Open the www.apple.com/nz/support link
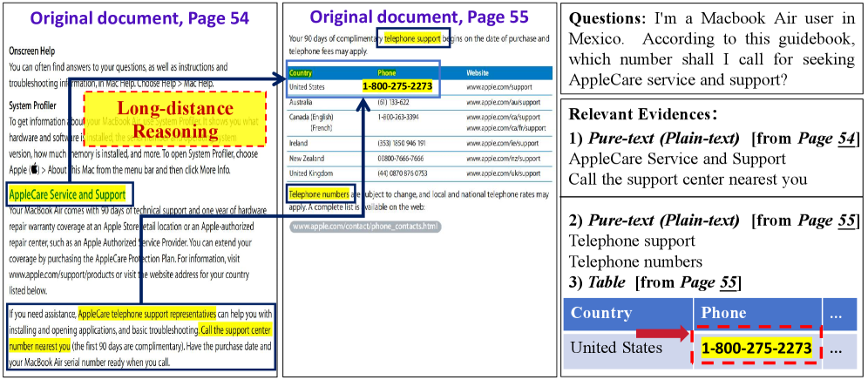Viewport: 868px width, 380px height. [503, 158]
